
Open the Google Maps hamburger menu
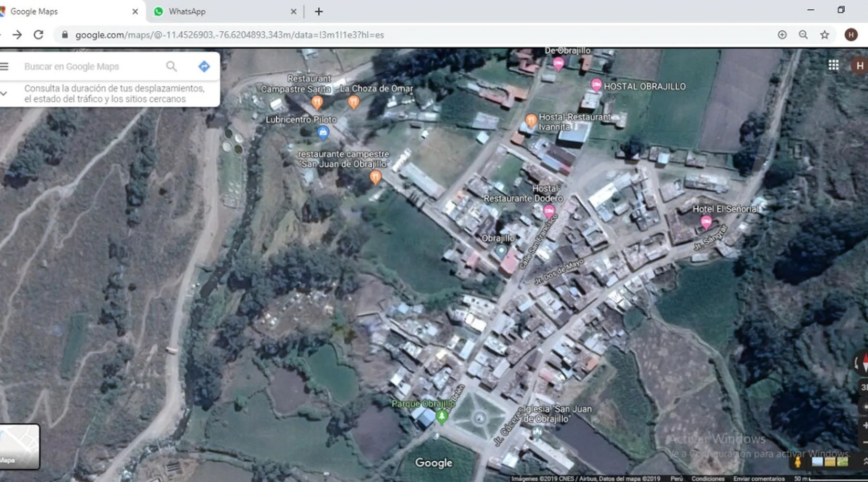pos(4,67)
